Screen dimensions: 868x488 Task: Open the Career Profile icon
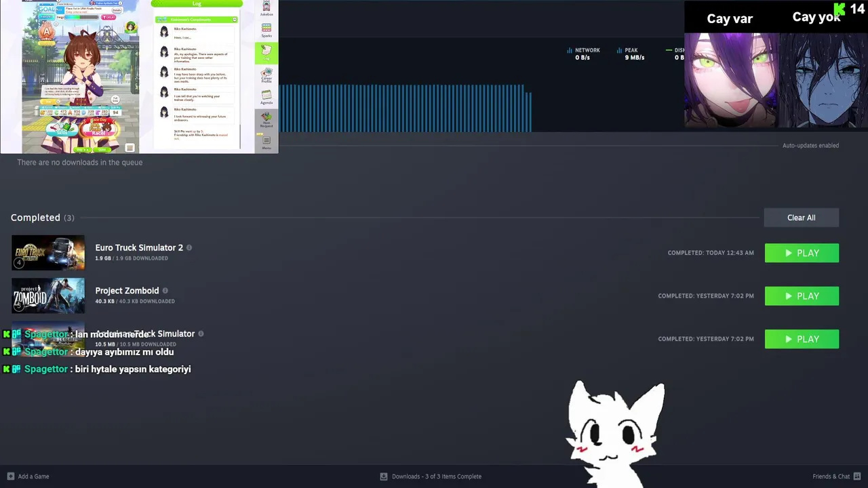(x=267, y=75)
